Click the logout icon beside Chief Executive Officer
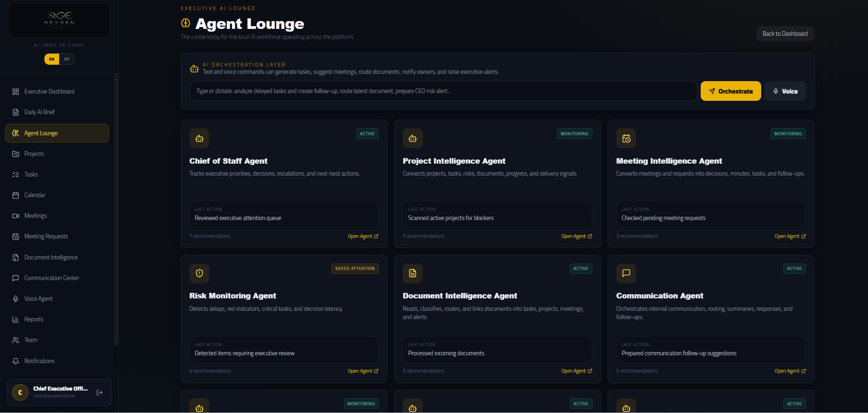Image resolution: width=868 pixels, height=413 pixels. tap(100, 392)
